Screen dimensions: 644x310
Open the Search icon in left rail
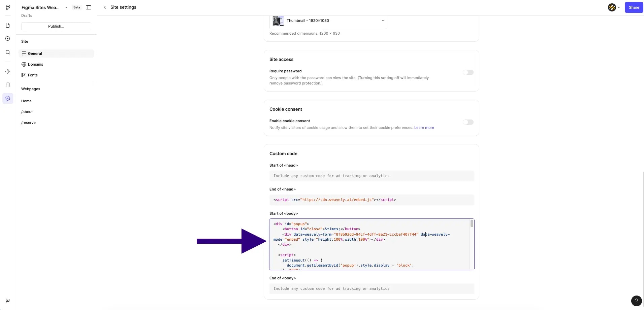(8, 53)
